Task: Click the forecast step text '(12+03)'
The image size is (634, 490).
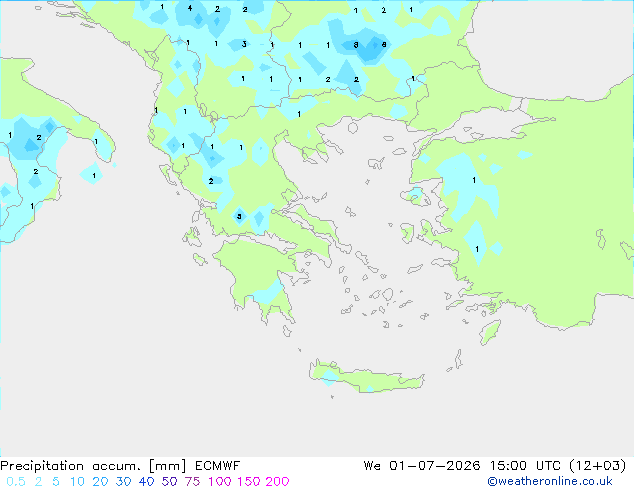Action: [x=598, y=466]
